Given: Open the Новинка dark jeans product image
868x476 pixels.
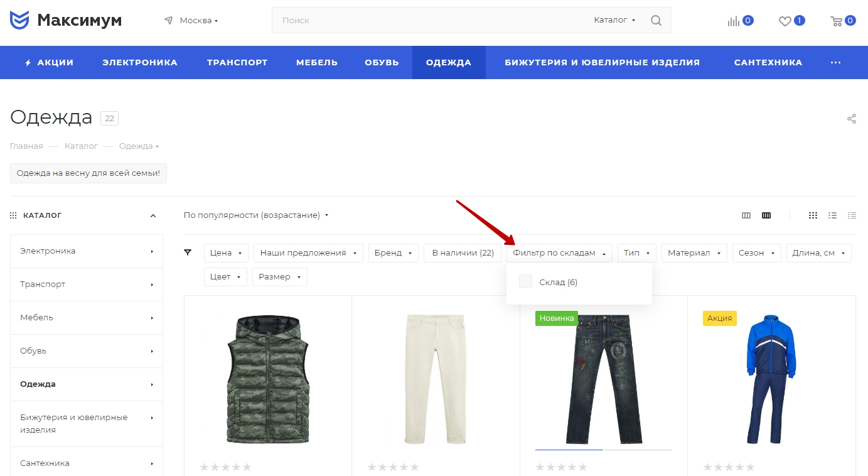Looking at the screenshot, I should tap(604, 379).
